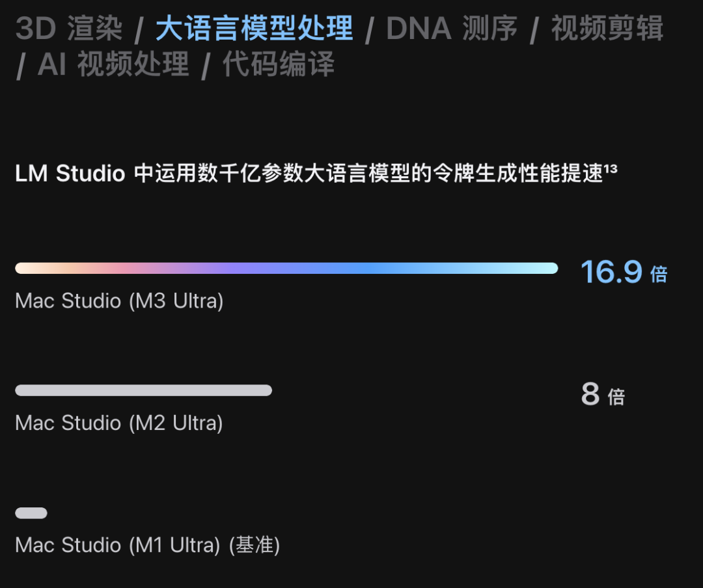The image size is (703, 588).
Task: Click the gradient M3 Ultra performance bar
Action: point(286,268)
